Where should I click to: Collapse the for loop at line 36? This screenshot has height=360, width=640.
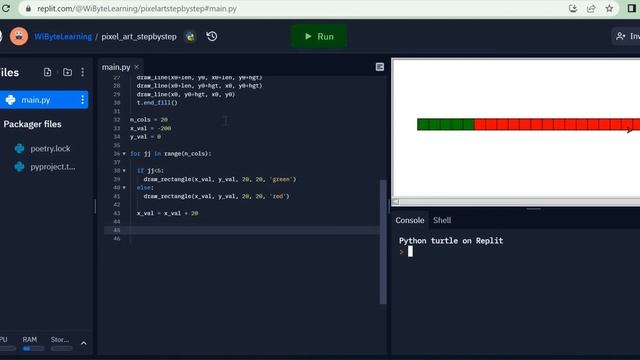click(124, 154)
